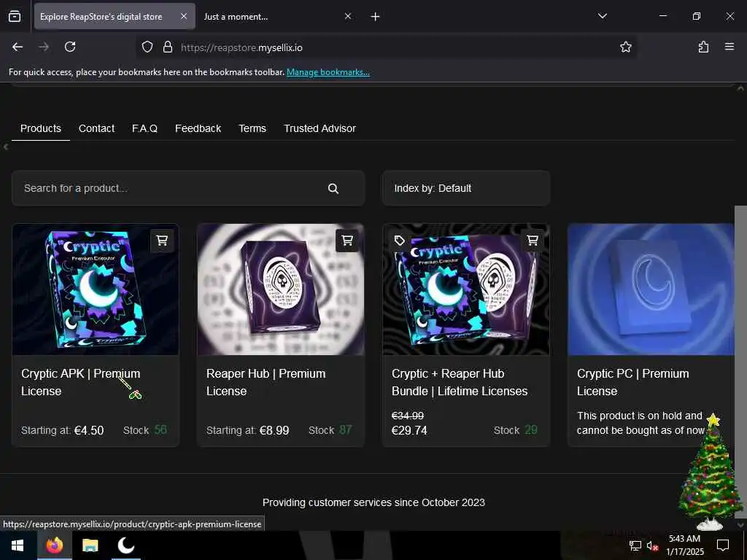Open the Firefox extensions menu

(x=703, y=47)
